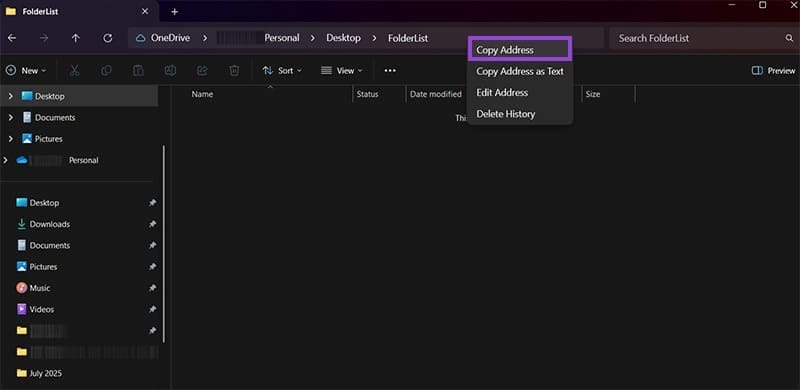This screenshot has height=390, width=800.
Task: Click the Delete trash icon
Action: point(234,70)
